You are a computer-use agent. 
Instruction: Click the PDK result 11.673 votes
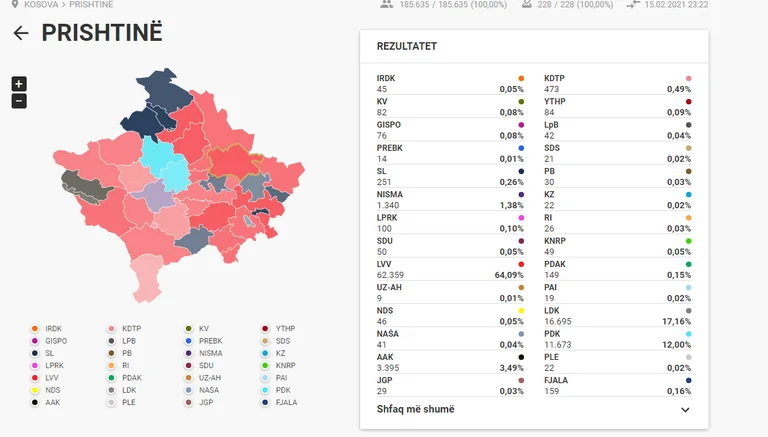pyautogui.click(x=558, y=344)
